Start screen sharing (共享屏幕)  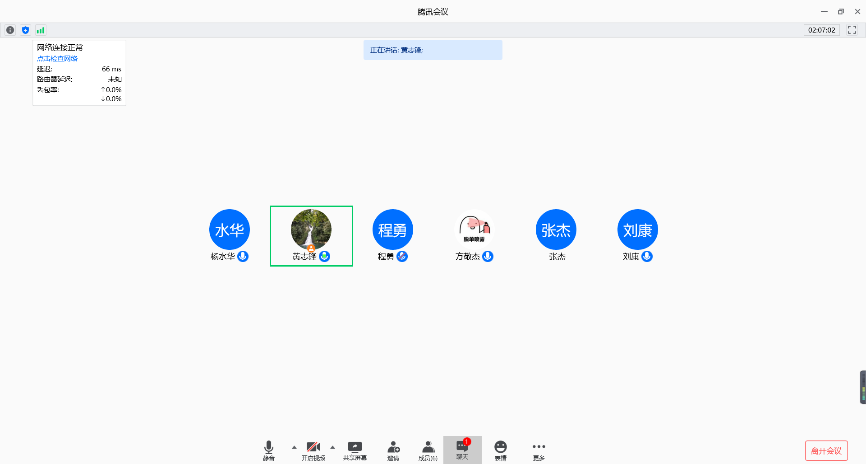(354, 449)
